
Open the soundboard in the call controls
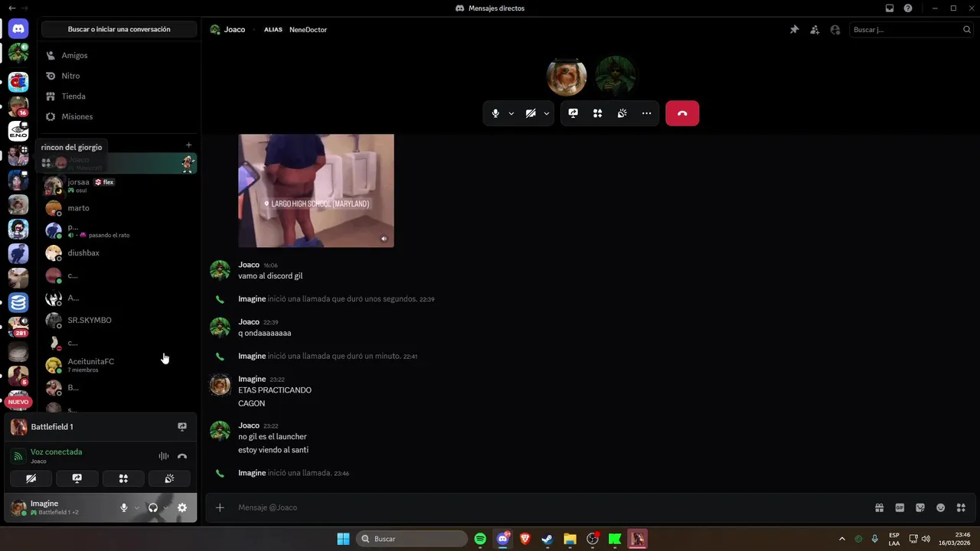622,113
